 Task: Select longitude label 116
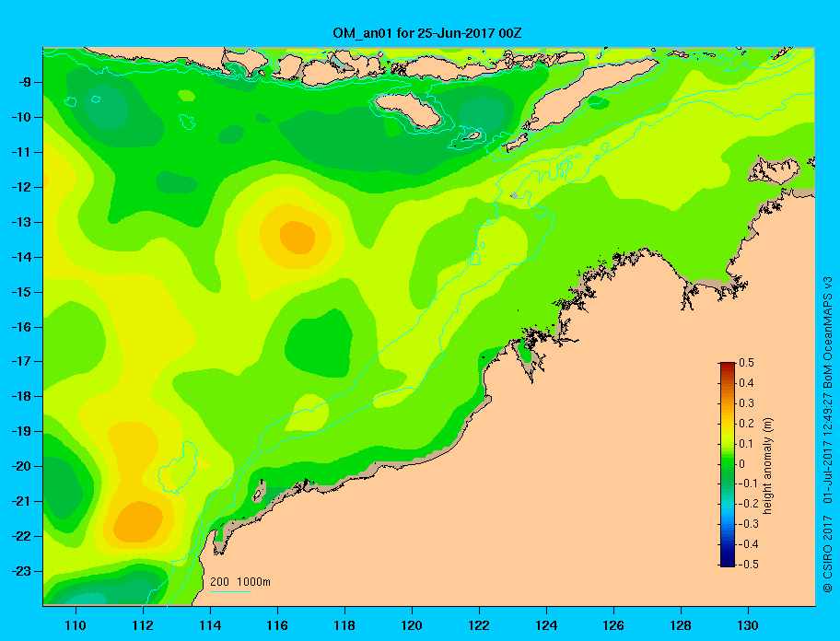click(277, 625)
